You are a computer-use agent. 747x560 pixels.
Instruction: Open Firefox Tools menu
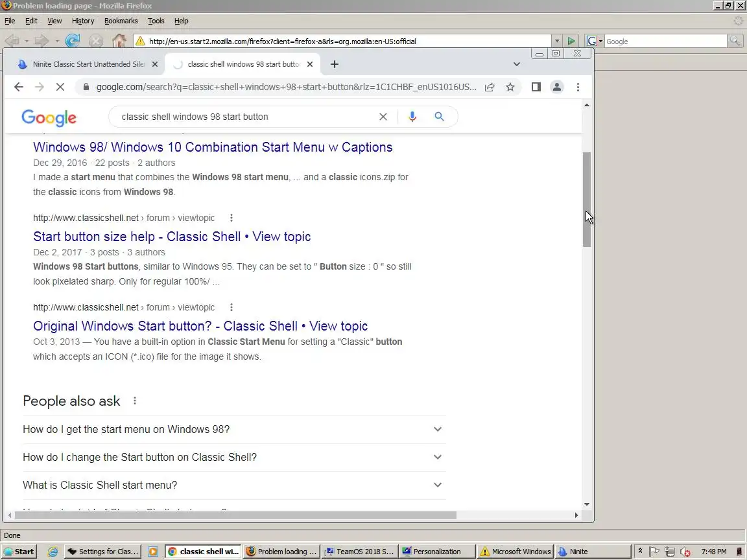point(156,21)
